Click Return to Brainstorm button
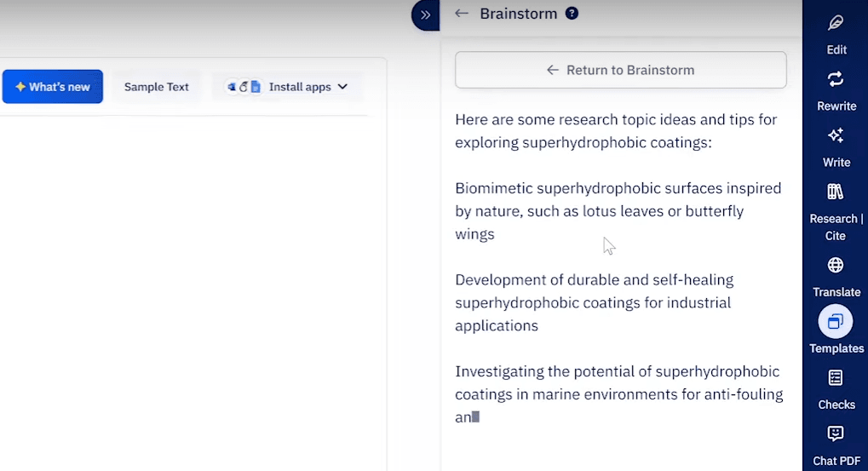Image resolution: width=868 pixels, height=471 pixels. point(621,70)
